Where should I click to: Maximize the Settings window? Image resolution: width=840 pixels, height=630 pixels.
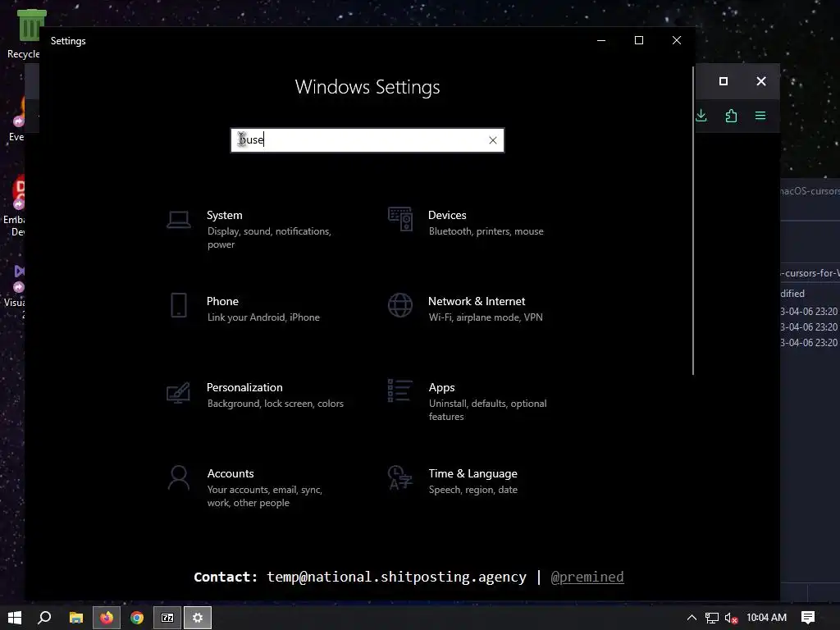[x=638, y=41]
